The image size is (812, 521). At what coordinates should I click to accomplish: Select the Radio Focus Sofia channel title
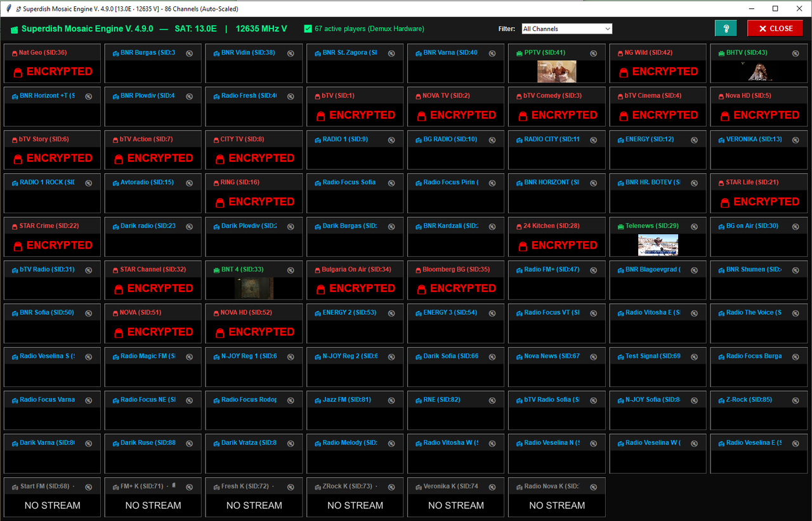point(349,182)
